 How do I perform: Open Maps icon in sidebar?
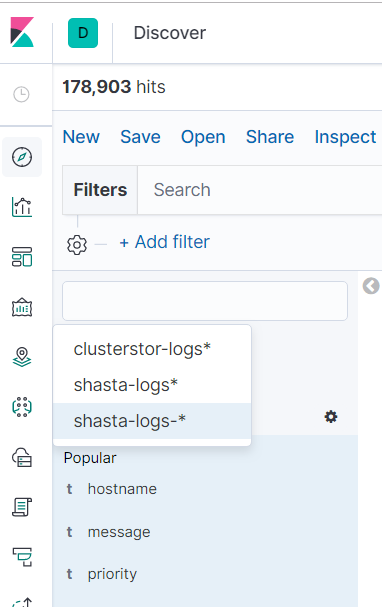coord(22,357)
